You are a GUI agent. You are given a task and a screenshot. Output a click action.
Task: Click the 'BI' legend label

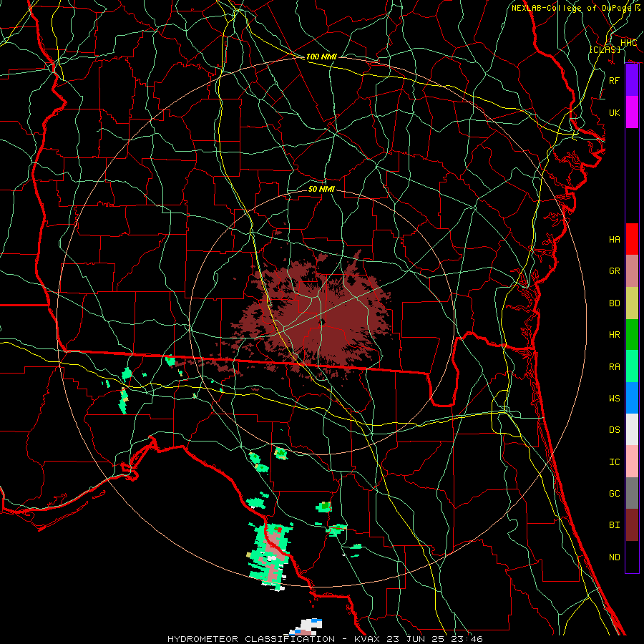pyautogui.click(x=614, y=525)
